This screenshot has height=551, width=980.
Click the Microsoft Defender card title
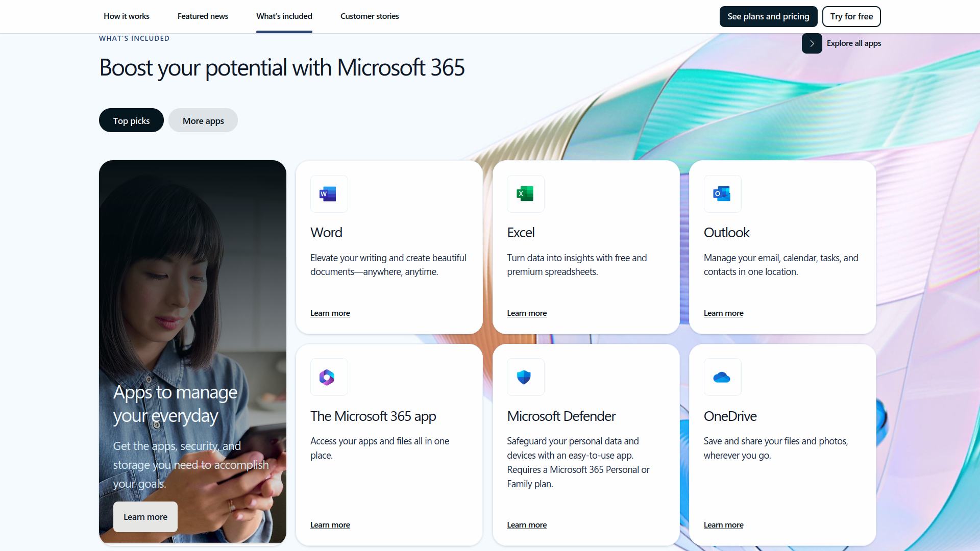click(561, 416)
